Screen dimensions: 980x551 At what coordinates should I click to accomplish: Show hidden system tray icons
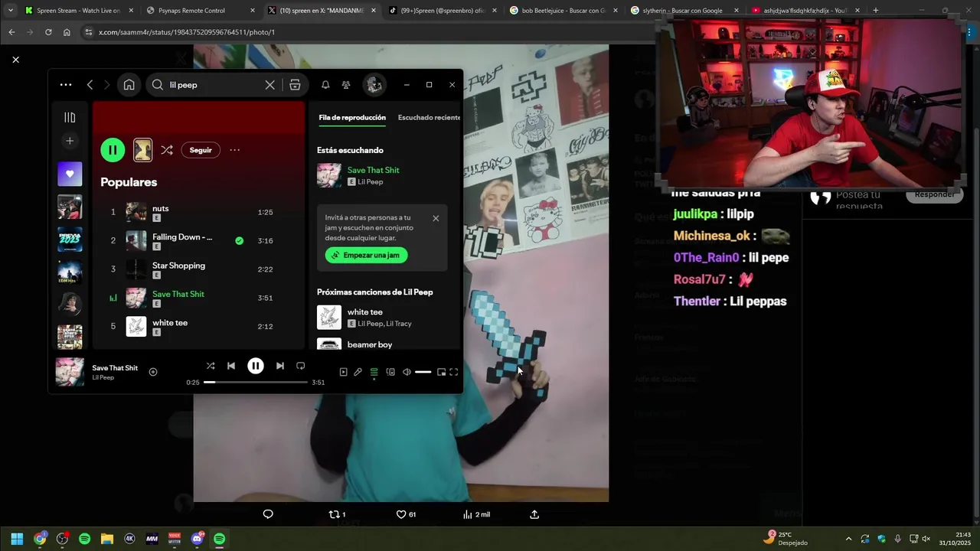click(x=848, y=539)
